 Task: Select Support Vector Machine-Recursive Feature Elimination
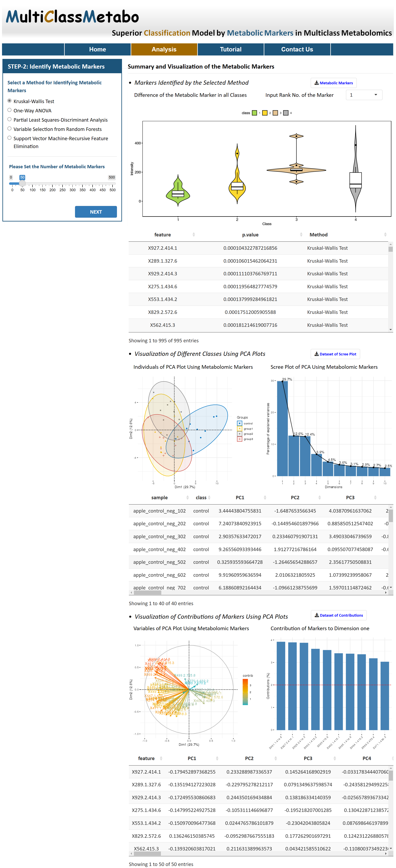9,138
